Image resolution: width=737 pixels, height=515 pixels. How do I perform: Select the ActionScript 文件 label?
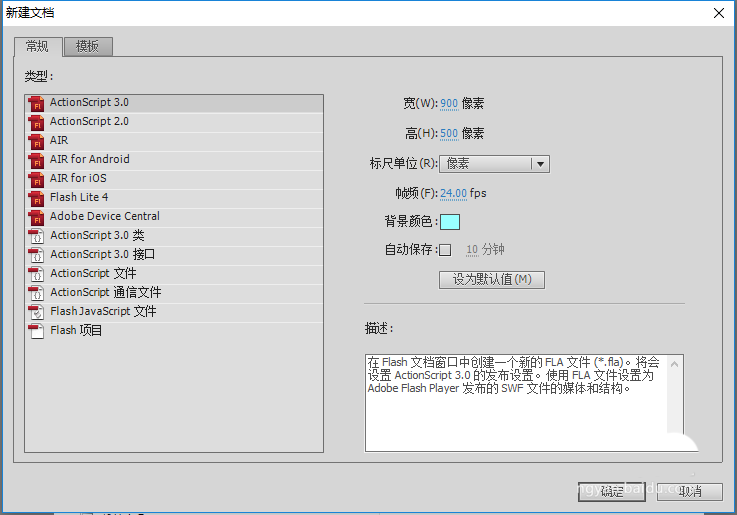[93, 273]
